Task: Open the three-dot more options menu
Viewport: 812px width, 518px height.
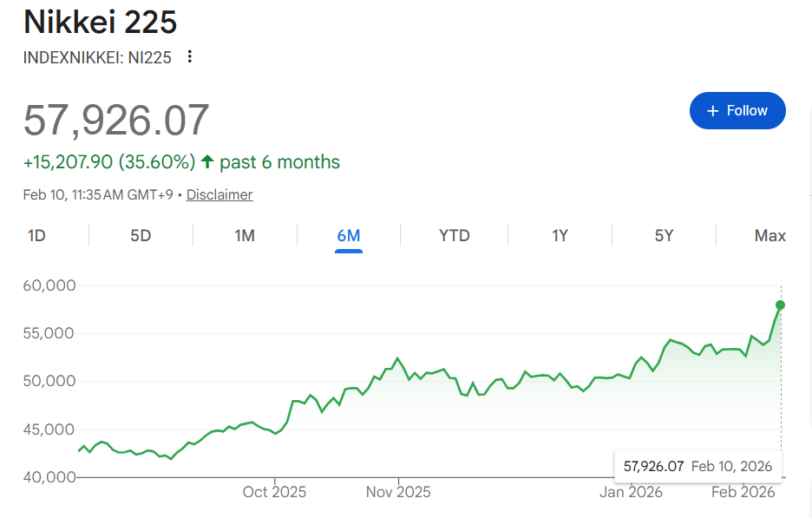Action: pos(190,56)
